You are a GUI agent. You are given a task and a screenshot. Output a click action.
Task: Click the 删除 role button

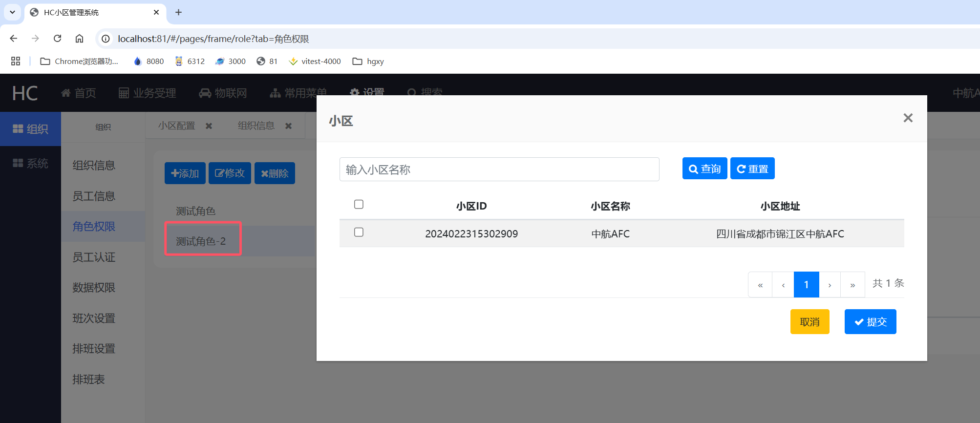tap(275, 173)
